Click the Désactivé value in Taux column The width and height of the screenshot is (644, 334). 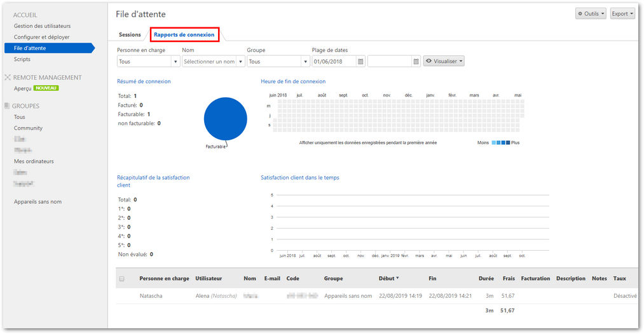pos(625,296)
